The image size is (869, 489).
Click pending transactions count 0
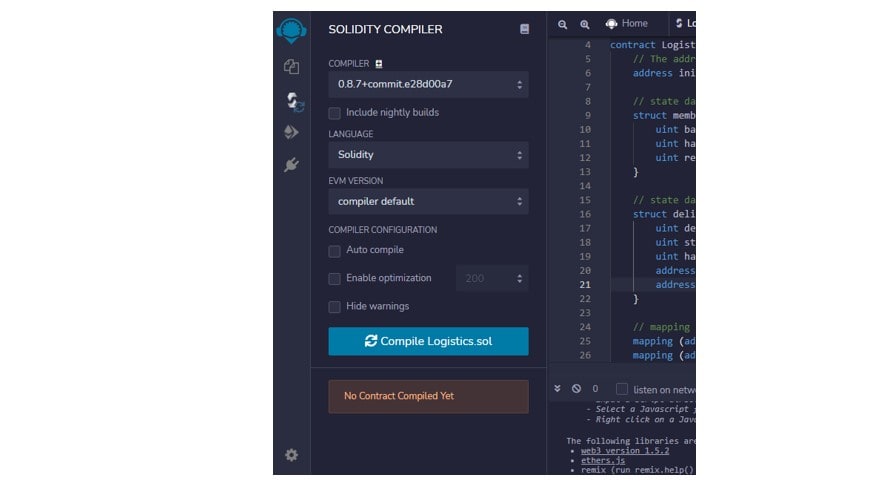pyautogui.click(x=595, y=389)
